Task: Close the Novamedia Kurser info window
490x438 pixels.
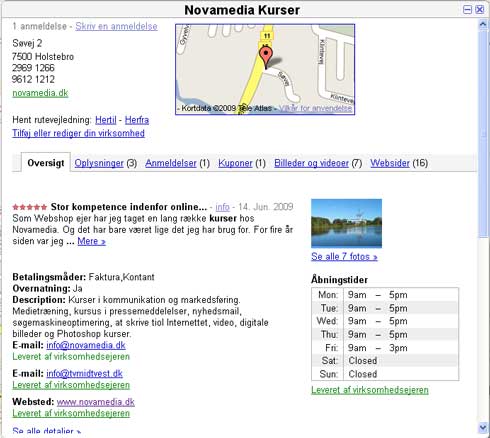Action: (x=480, y=9)
